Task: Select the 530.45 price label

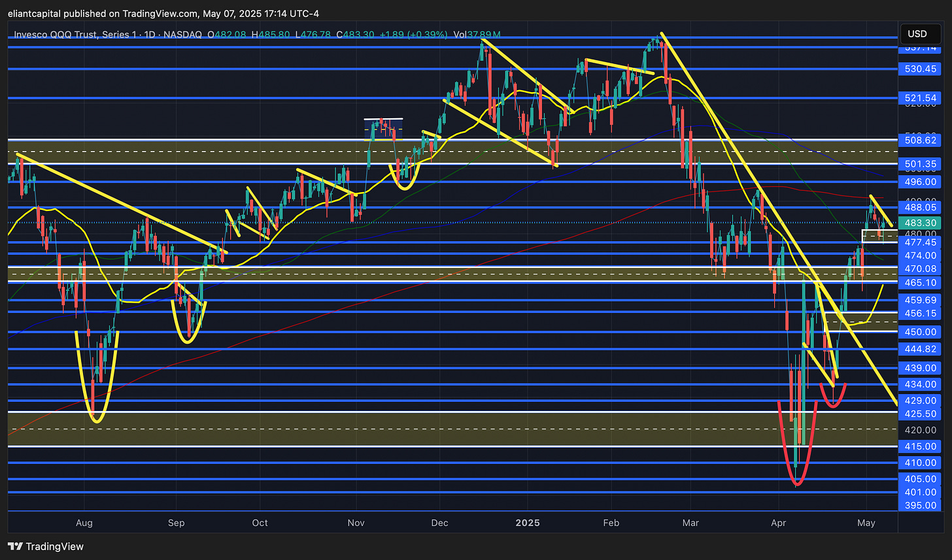Action: pos(920,69)
